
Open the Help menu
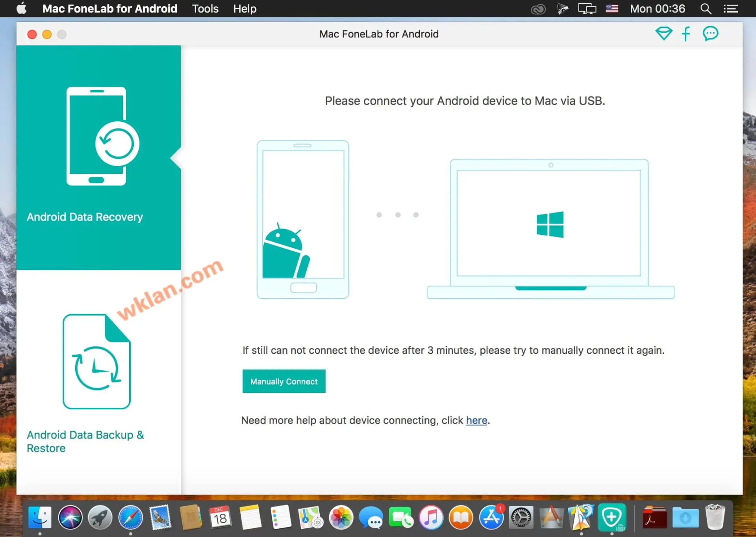pyautogui.click(x=245, y=8)
